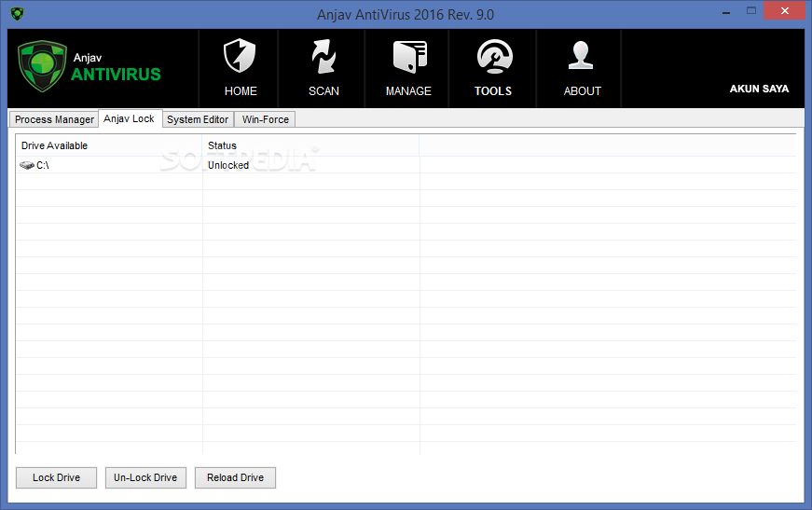The height and width of the screenshot is (510, 812).
Task: Click the C:\ drive icon
Action: click(x=26, y=165)
